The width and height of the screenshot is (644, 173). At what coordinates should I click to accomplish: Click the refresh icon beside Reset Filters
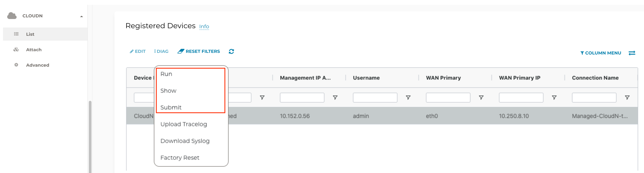tap(231, 51)
